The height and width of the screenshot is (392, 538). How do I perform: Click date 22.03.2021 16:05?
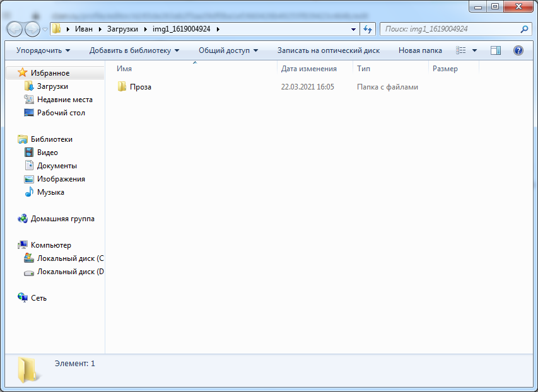pos(307,87)
